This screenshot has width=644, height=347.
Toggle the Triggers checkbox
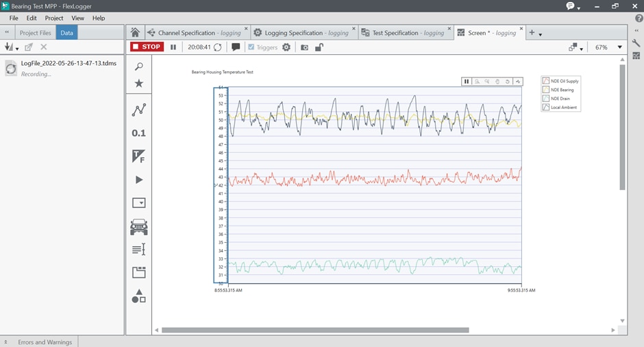click(251, 47)
